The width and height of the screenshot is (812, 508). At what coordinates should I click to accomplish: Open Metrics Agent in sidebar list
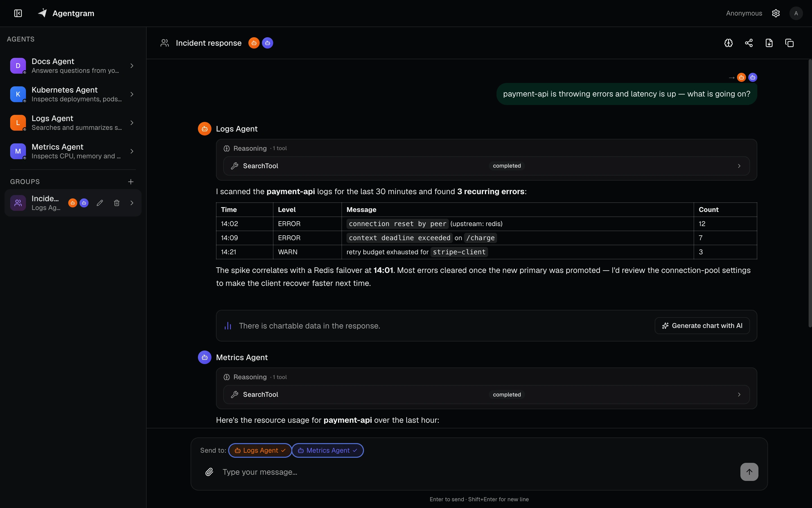73,151
